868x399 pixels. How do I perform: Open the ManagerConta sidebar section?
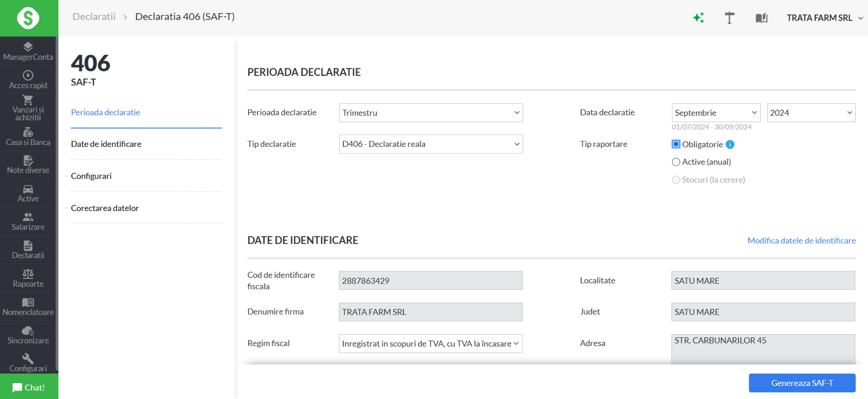[x=28, y=51]
